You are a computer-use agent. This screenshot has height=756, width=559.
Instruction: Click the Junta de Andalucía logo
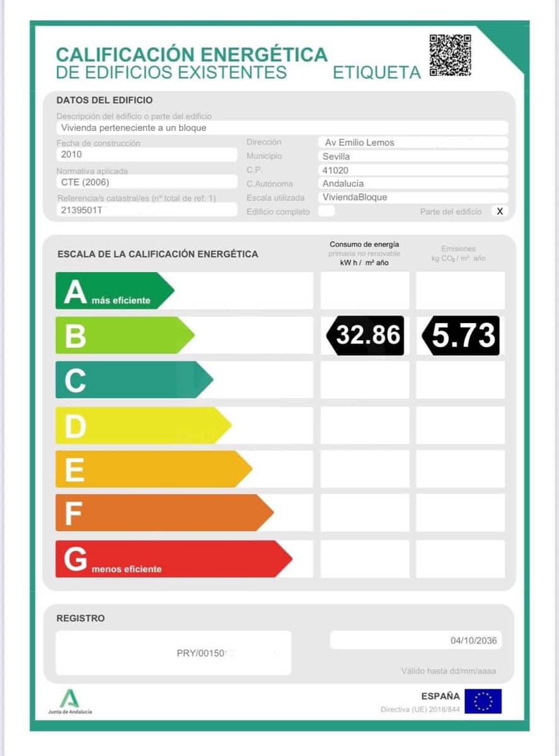[70, 701]
